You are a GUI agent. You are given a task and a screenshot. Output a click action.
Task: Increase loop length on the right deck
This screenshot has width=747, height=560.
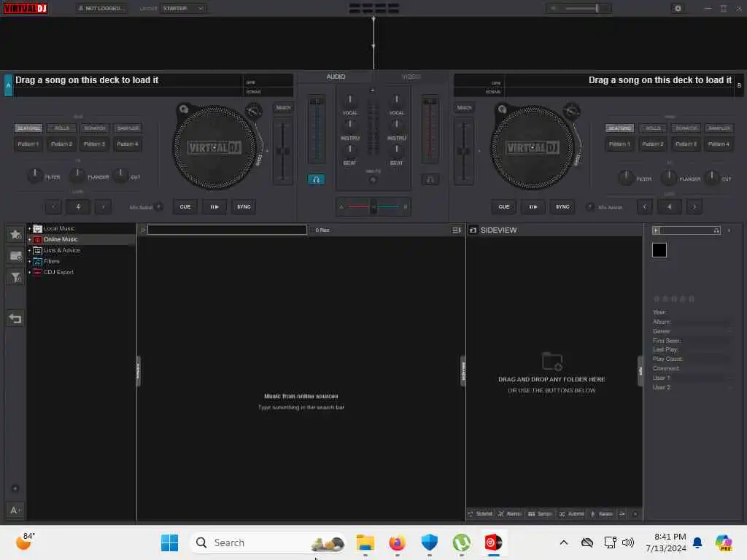(x=694, y=206)
